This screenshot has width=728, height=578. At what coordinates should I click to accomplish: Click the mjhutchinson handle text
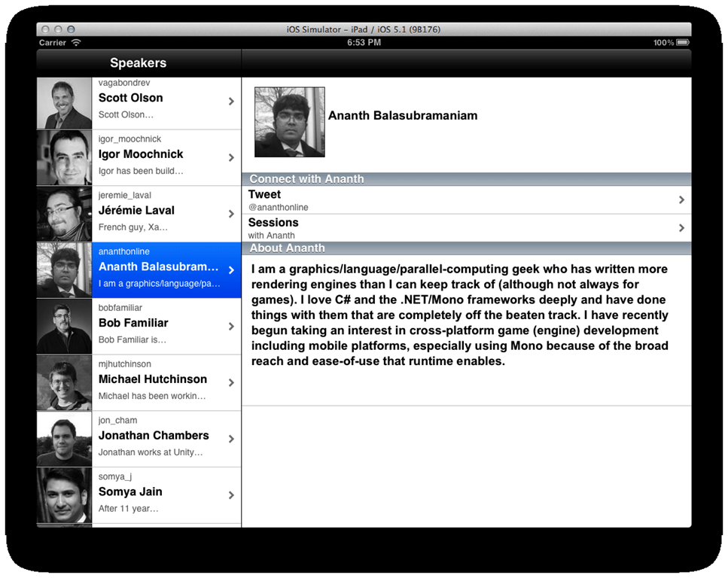pyautogui.click(x=124, y=364)
